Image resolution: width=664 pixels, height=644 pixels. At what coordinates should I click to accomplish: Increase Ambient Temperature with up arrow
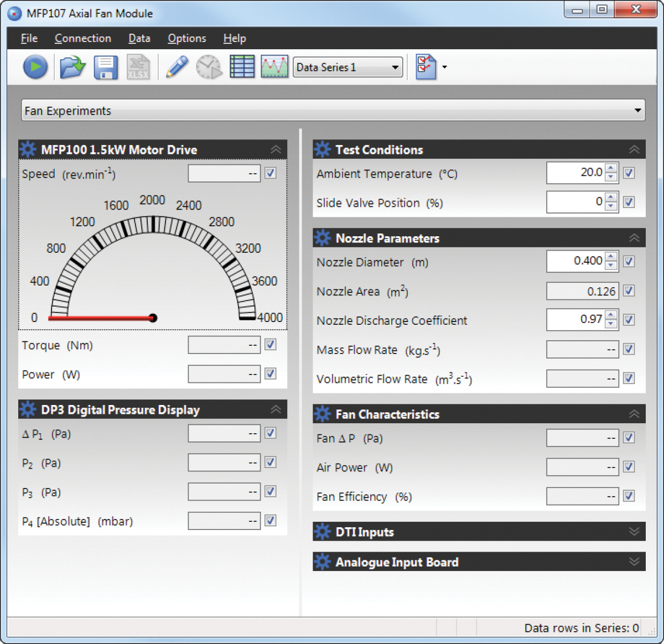pos(611,168)
